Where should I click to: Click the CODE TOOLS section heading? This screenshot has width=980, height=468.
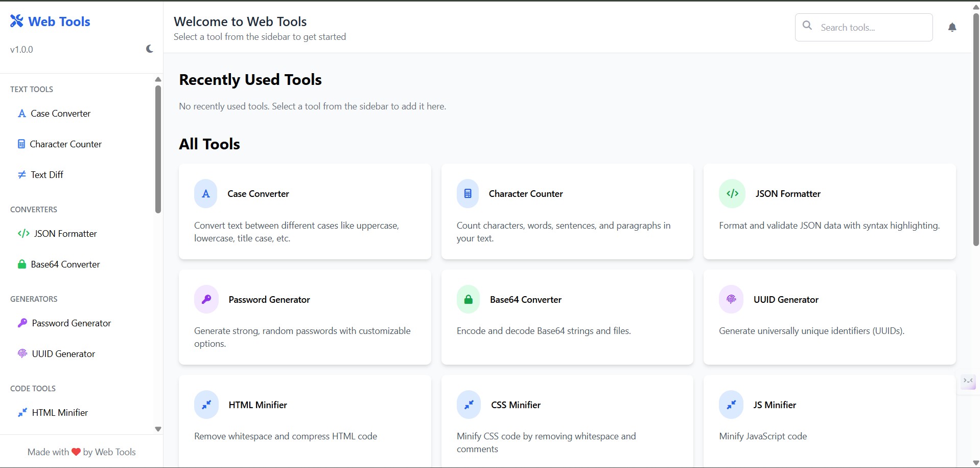click(32, 388)
